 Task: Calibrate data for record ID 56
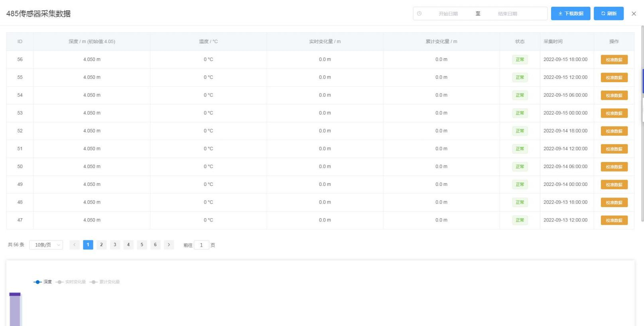[614, 60]
